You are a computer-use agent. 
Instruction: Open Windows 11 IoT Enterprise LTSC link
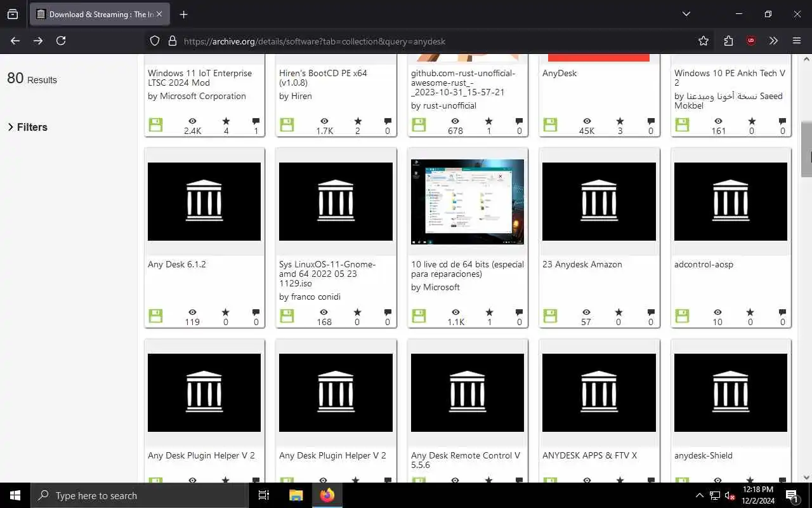pyautogui.click(x=200, y=77)
